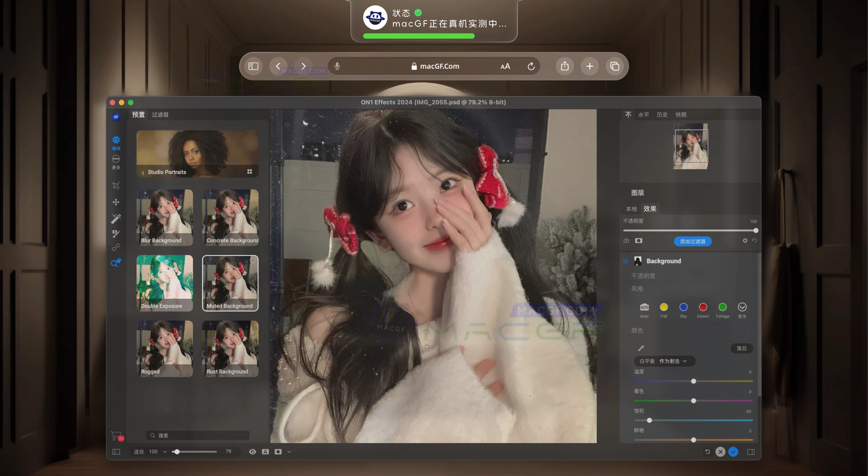Toggle the Background filter on/off circle

point(626,261)
